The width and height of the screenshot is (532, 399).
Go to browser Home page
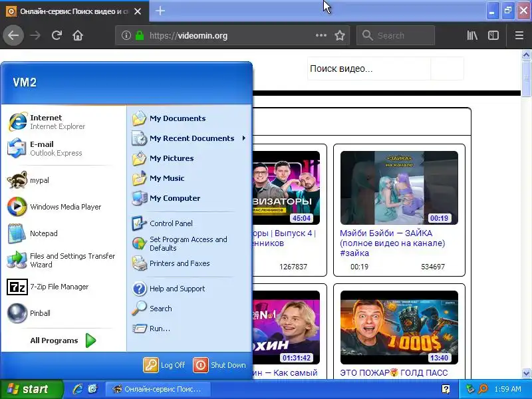tap(78, 35)
